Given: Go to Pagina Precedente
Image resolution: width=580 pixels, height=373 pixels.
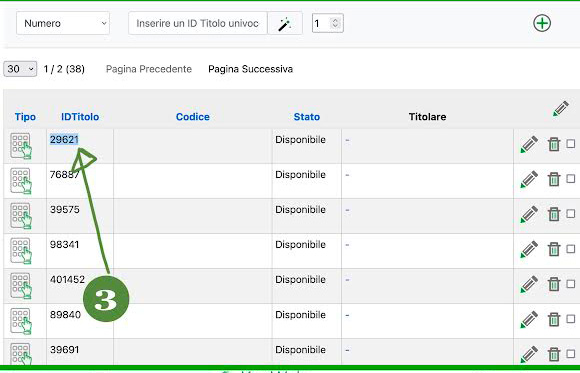Looking at the screenshot, I should (x=149, y=69).
